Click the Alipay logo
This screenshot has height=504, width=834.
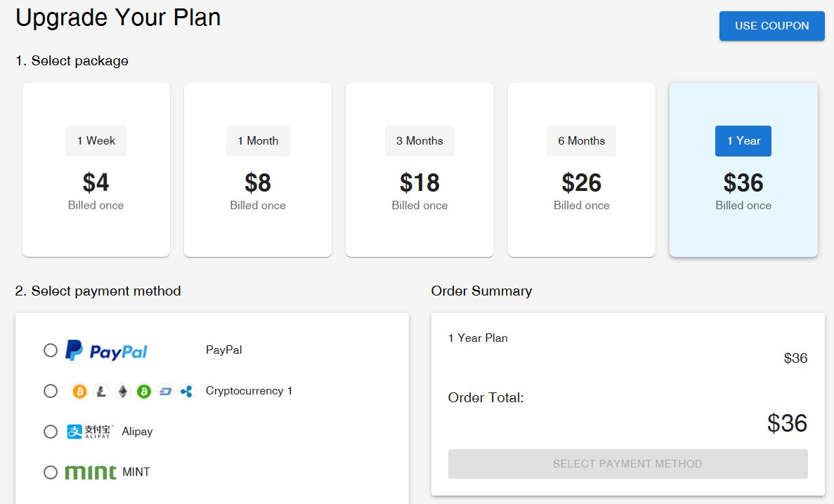(90, 432)
